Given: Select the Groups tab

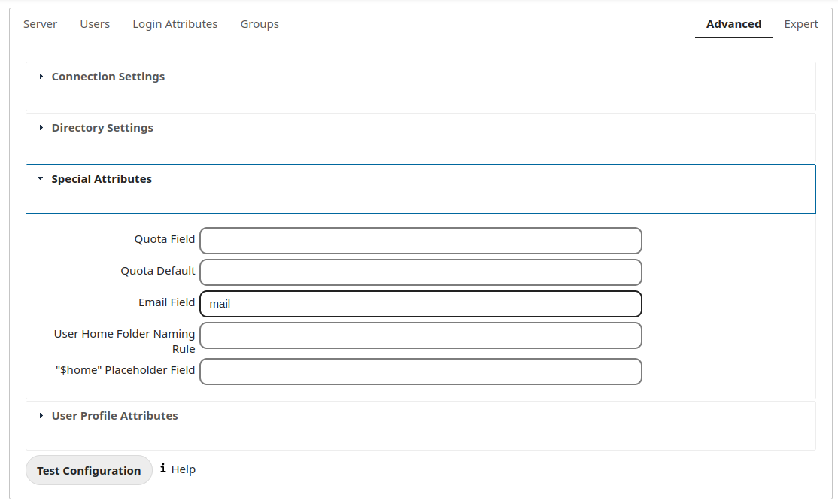Looking at the screenshot, I should 260,24.
